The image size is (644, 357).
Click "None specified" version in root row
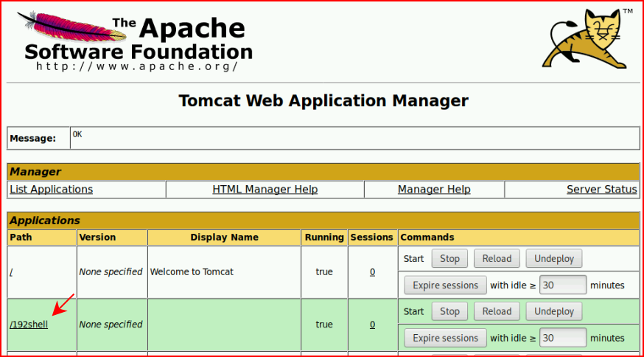tap(111, 272)
